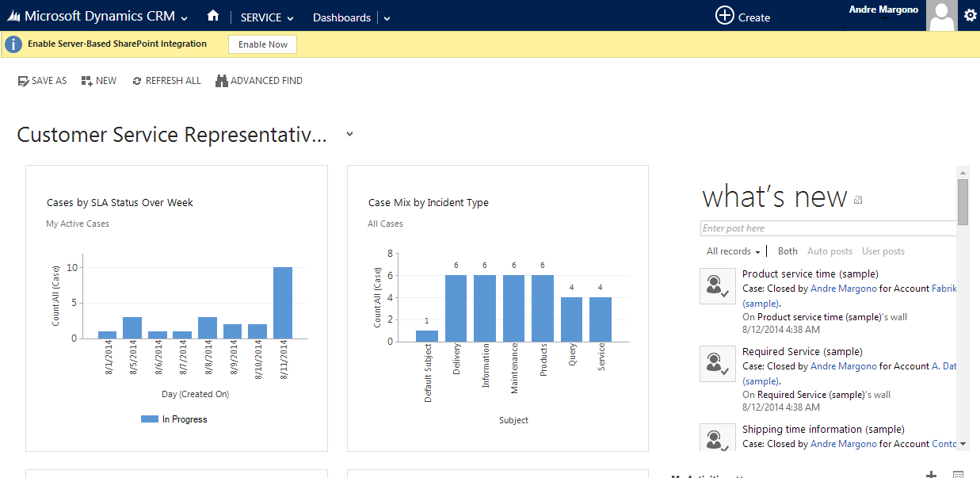Open the settings gear icon
The width and height of the screenshot is (980, 478).
[x=970, y=15]
